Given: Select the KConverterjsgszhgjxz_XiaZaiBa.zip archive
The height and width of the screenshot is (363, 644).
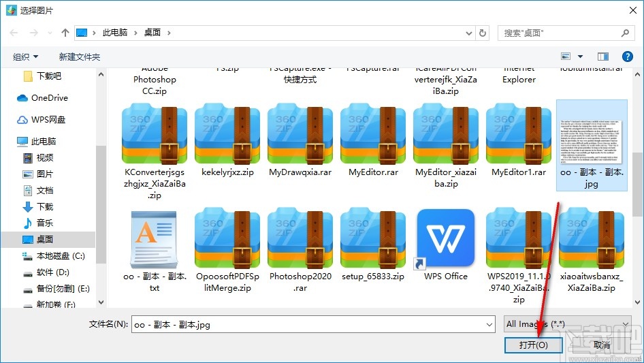Looking at the screenshot, I should pos(155,152).
